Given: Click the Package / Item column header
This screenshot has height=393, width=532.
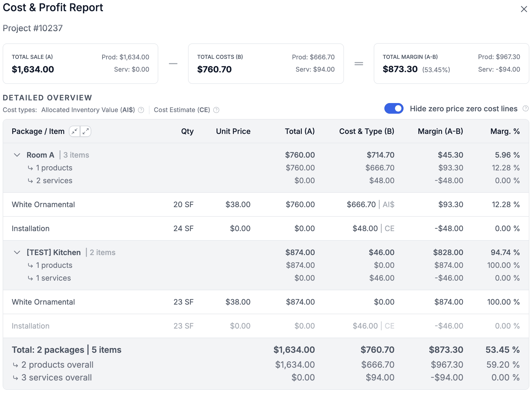Looking at the screenshot, I should pos(38,131).
